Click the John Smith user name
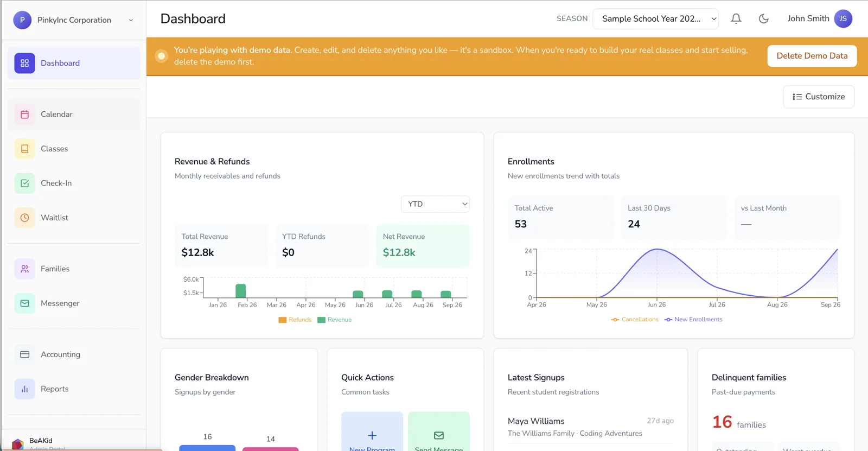The width and height of the screenshot is (868, 451). coord(808,18)
